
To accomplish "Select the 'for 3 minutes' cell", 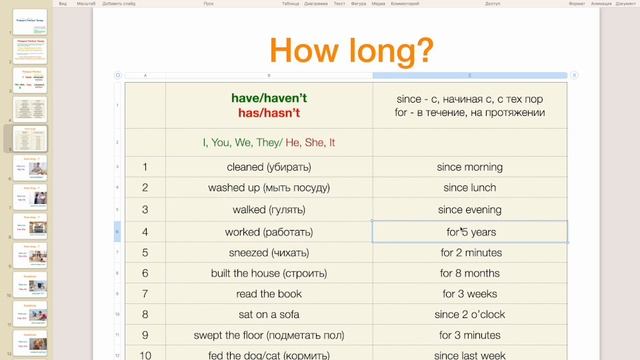I will (x=470, y=335).
